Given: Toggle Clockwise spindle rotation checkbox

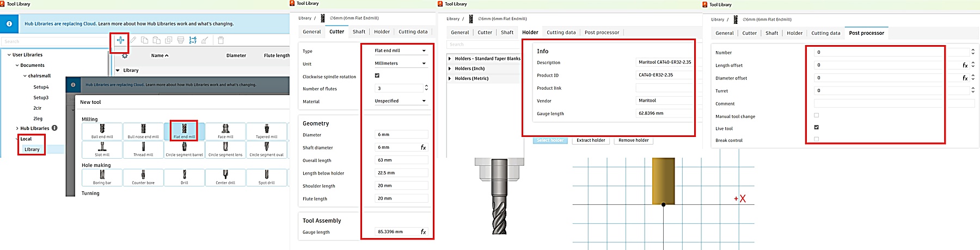Looking at the screenshot, I should [377, 76].
